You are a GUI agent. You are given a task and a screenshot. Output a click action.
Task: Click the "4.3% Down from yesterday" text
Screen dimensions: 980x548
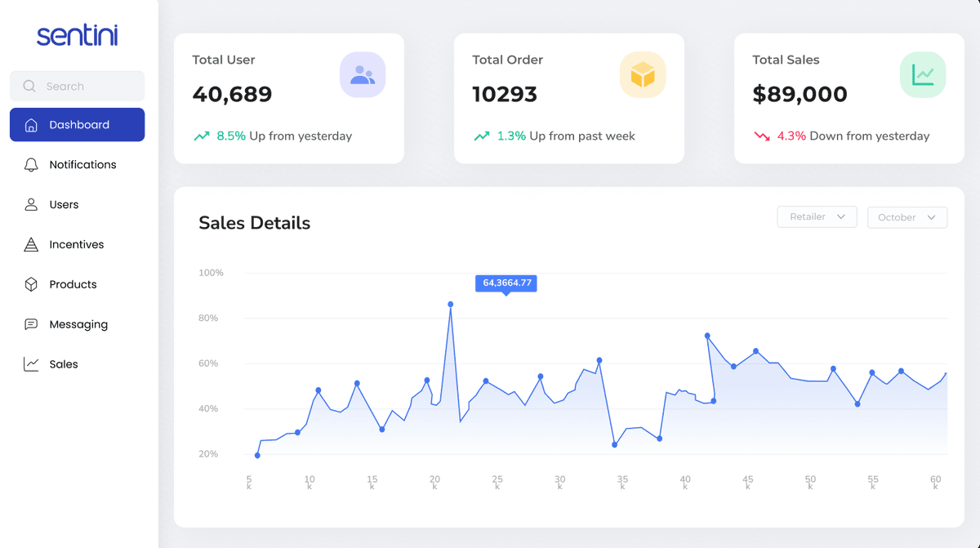tap(853, 136)
